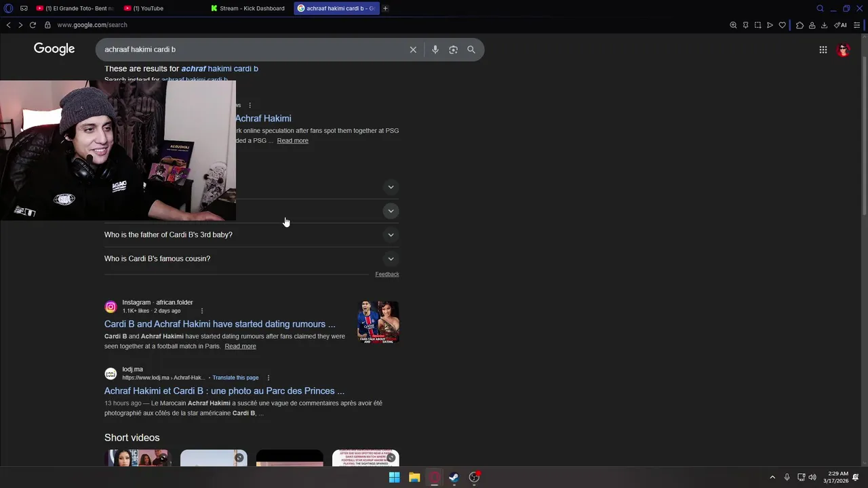Start voice search with the microphone
Viewport: 868px width, 488px height.
[x=435, y=49]
